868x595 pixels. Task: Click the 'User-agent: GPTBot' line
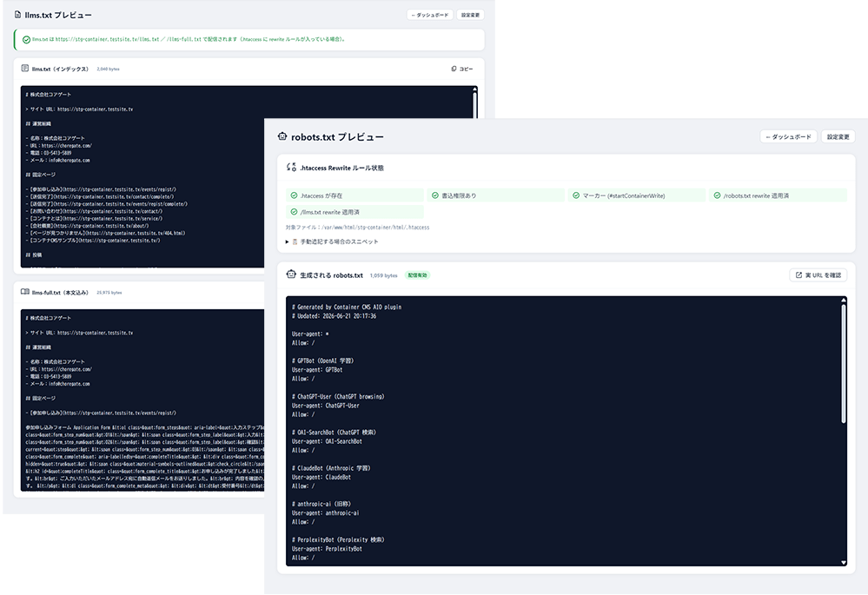pos(317,370)
